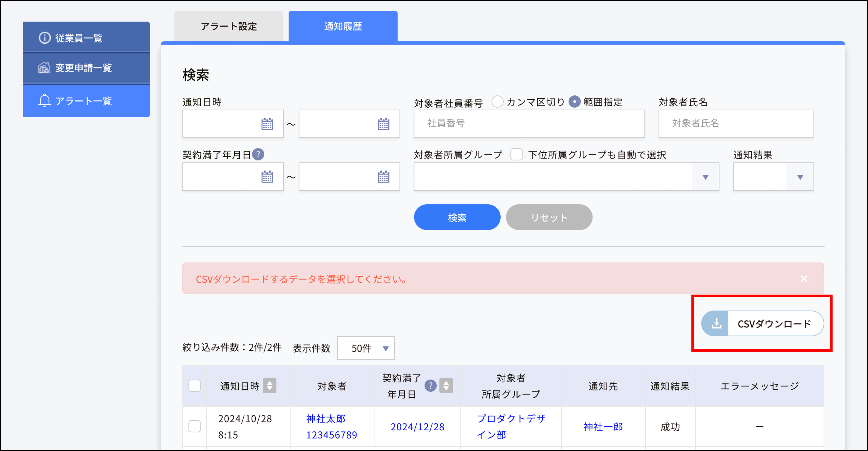Sort the table by 通知日時 column arrows

point(270,386)
